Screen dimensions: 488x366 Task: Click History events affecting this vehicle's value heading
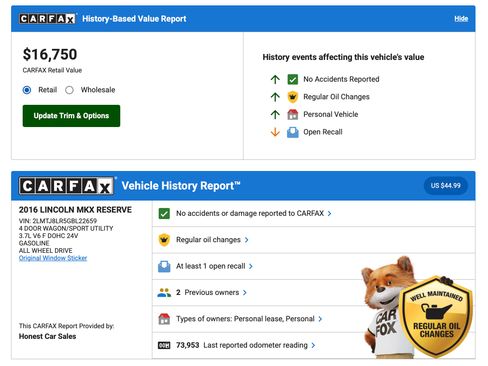tap(343, 57)
